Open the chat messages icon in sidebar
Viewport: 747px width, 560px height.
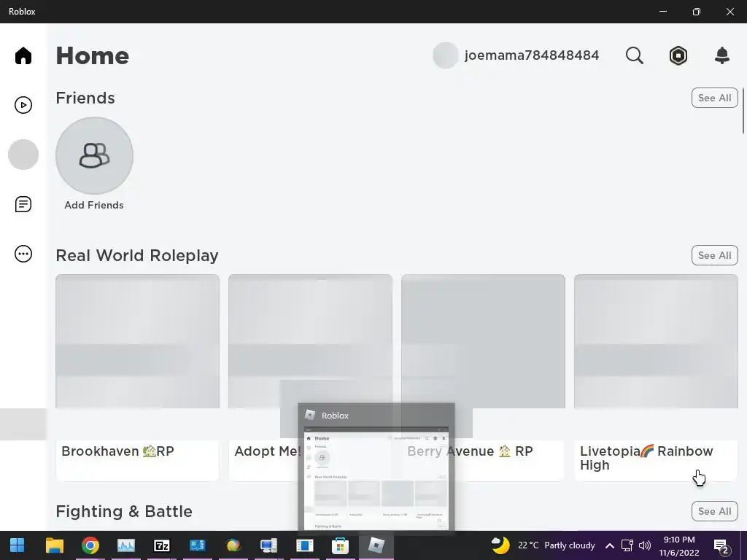(23, 204)
